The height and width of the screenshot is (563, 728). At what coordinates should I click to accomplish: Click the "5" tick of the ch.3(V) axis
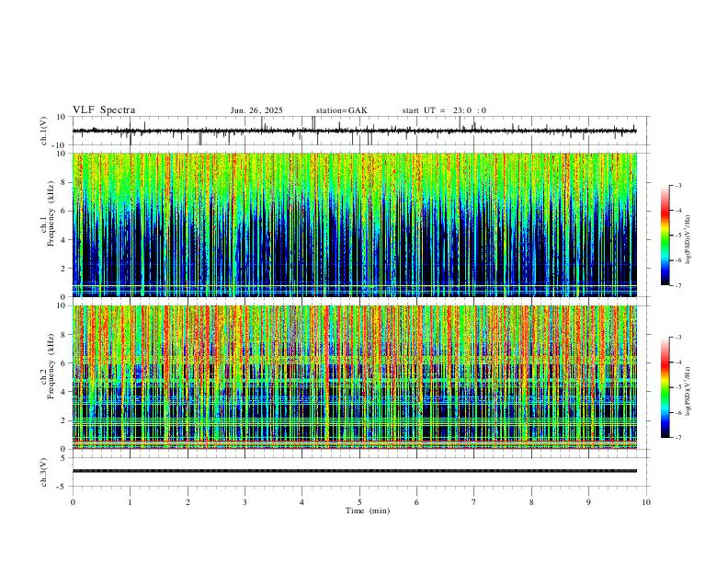64,457
